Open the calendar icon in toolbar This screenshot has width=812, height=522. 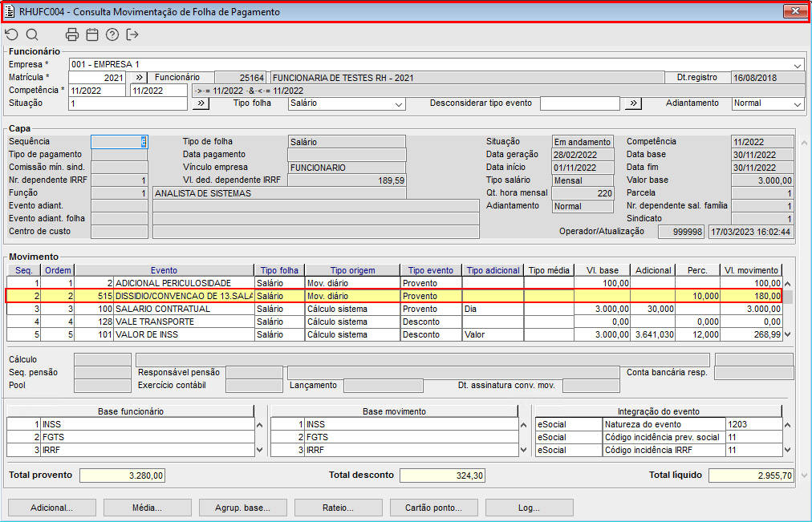[92, 34]
